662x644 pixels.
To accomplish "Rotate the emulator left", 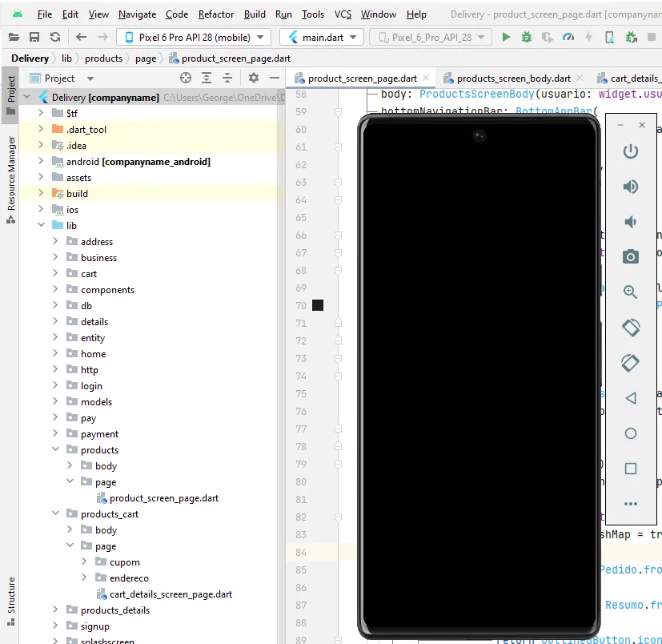I will click(x=631, y=327).
